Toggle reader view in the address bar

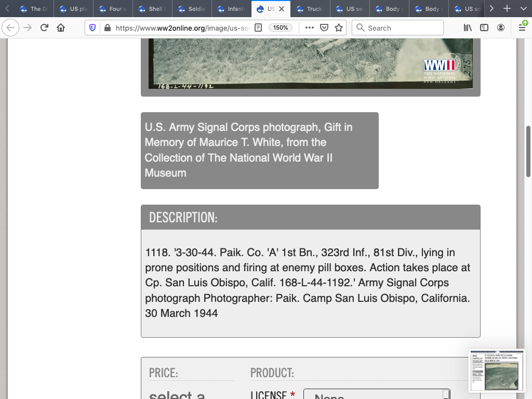click(258, 28)
